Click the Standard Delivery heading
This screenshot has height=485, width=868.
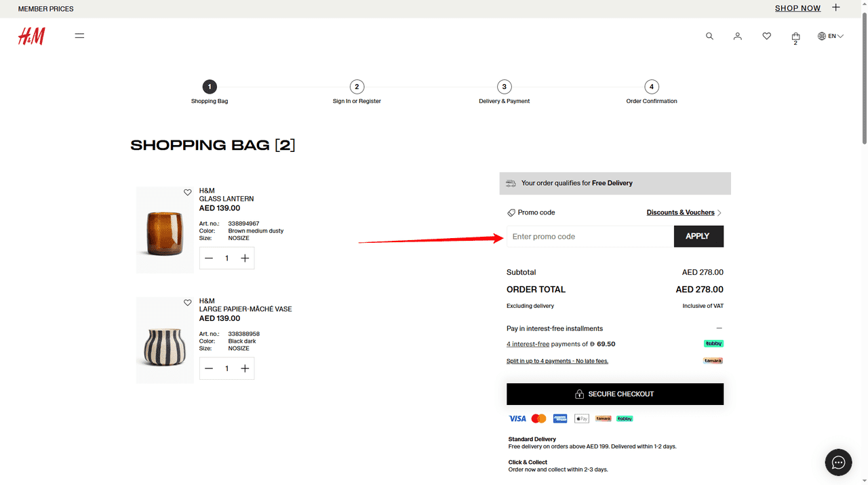pos(532,440)
